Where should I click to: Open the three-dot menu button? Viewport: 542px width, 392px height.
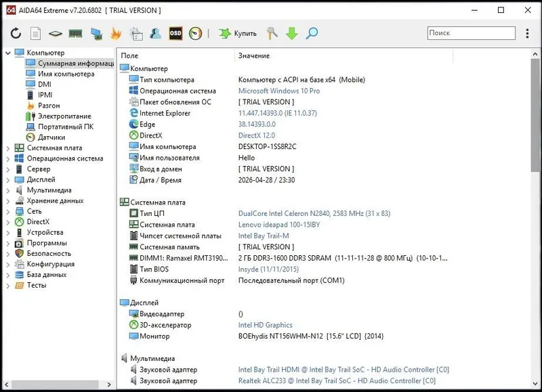[527, 33]
